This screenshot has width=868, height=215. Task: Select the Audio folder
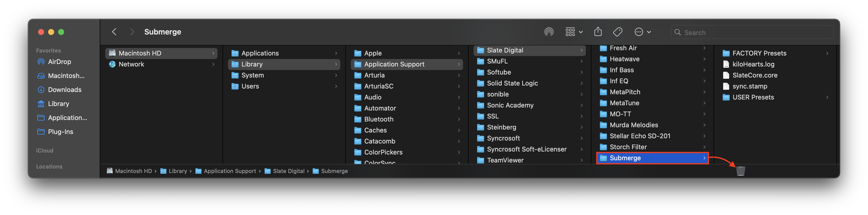pyautogui.click(x=407, y=97)
